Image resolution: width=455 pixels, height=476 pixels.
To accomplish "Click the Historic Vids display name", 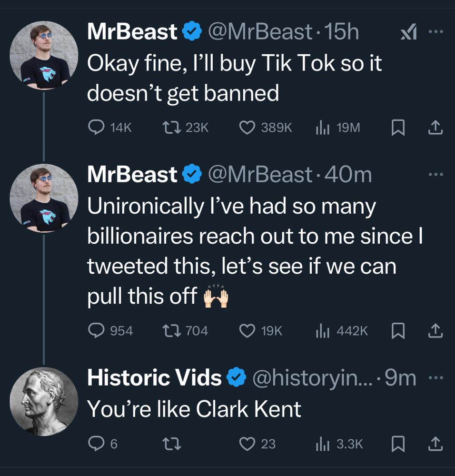I will click(x=154, y=378).
